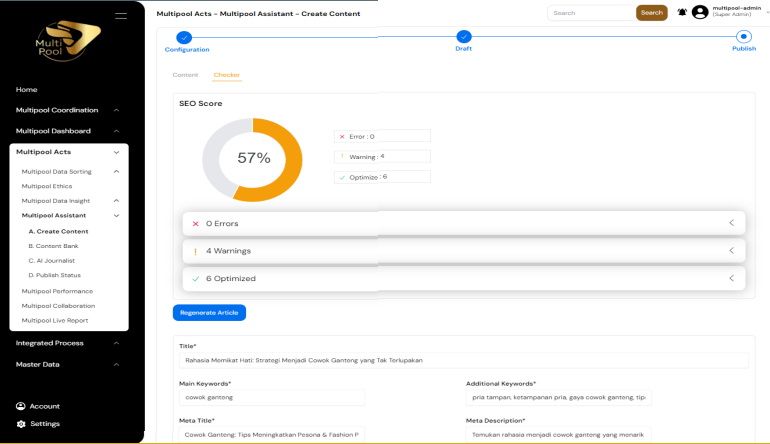Click the Optimize : 6 summary box
Viewport: 770px width, 444px height.
pos(382,177)
